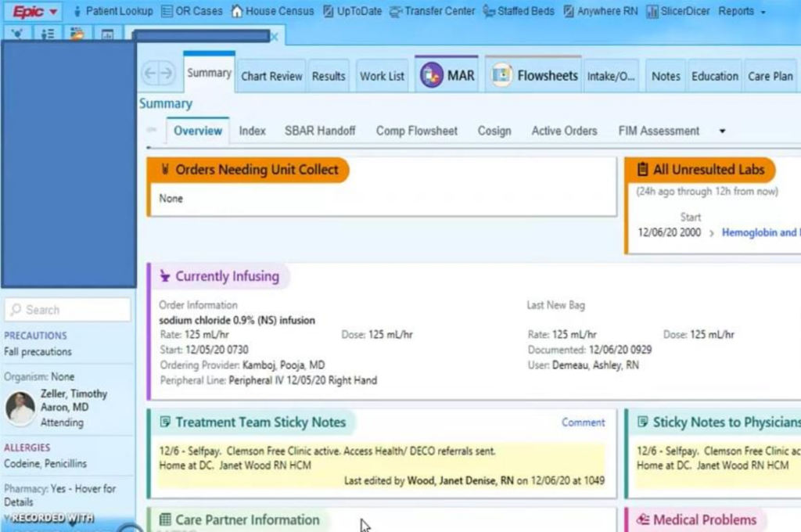Click the Codeine, Penicillins allergies entry
801x532 pixels.
pyautogui.click(x=45, y=463)
